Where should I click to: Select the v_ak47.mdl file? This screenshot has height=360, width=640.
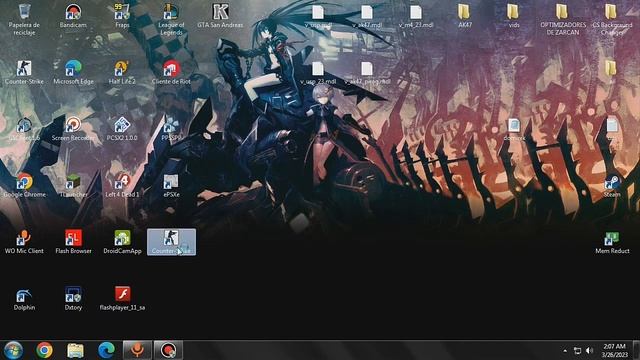[x=367, y=16]
